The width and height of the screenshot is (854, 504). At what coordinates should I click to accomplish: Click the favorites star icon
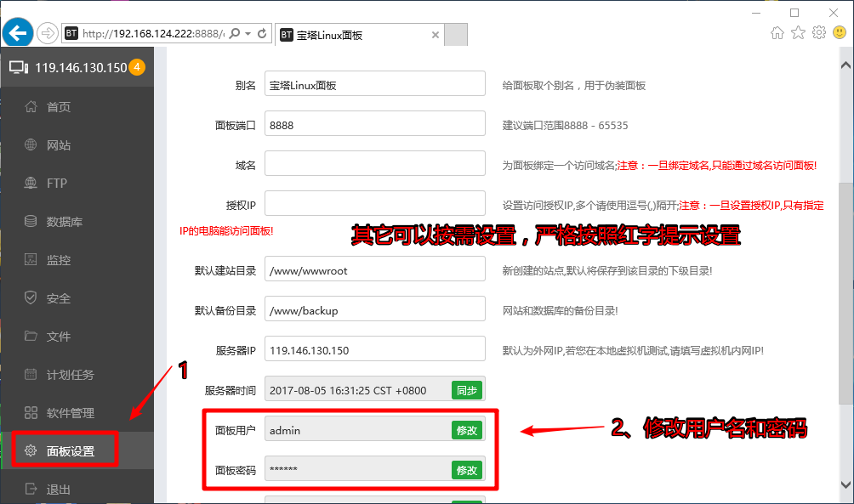[798, 32]
